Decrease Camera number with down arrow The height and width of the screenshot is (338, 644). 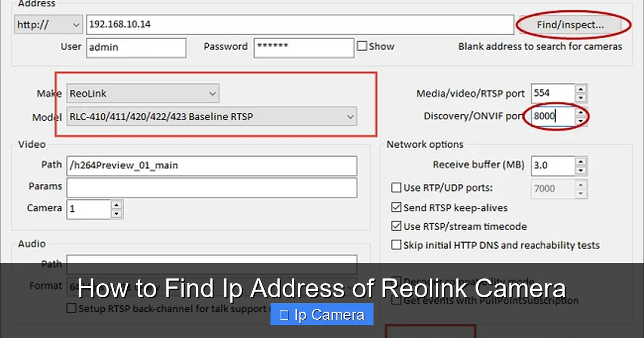point(116,214)
